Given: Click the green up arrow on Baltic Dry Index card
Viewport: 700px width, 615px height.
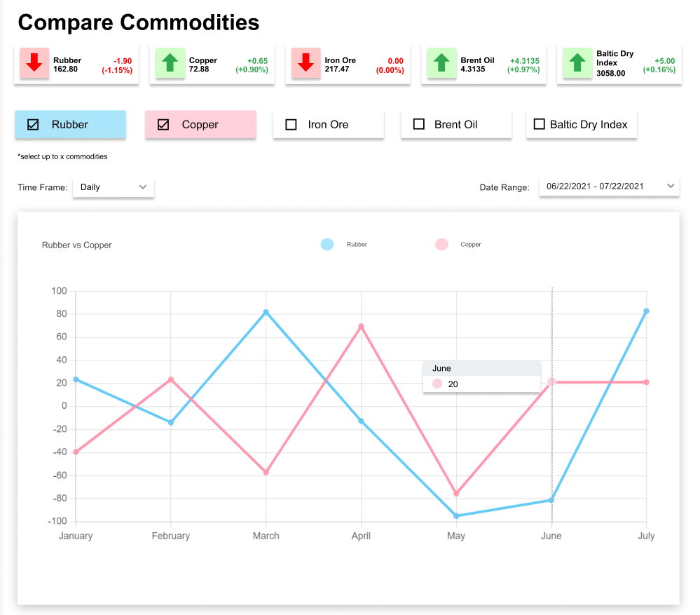Looking at the screenshot, I should pyautogui.click(x=577, y=64).
